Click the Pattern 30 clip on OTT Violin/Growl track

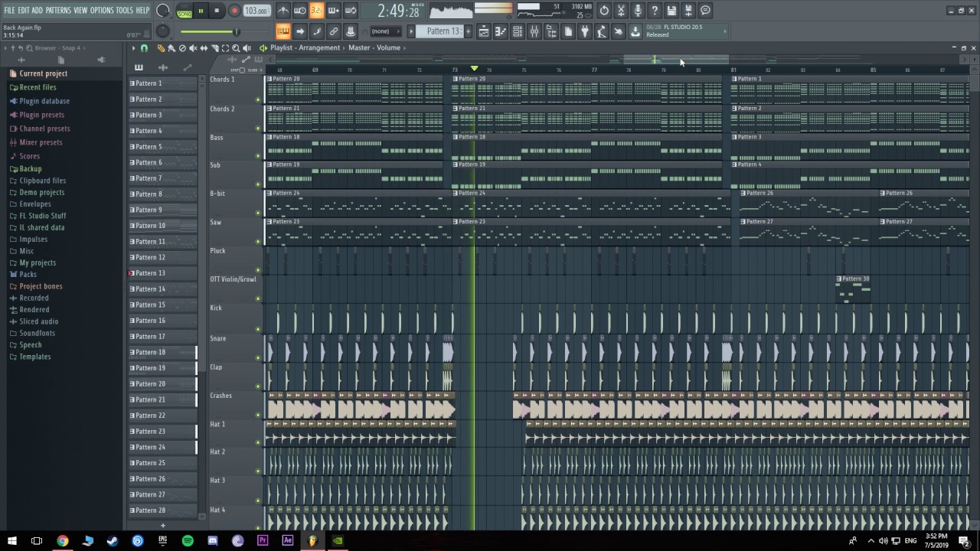click(853, 289)
